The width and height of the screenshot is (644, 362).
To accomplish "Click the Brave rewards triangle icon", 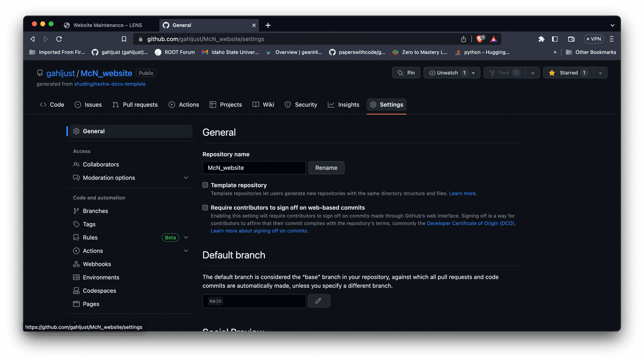I will tap(493, 39).
